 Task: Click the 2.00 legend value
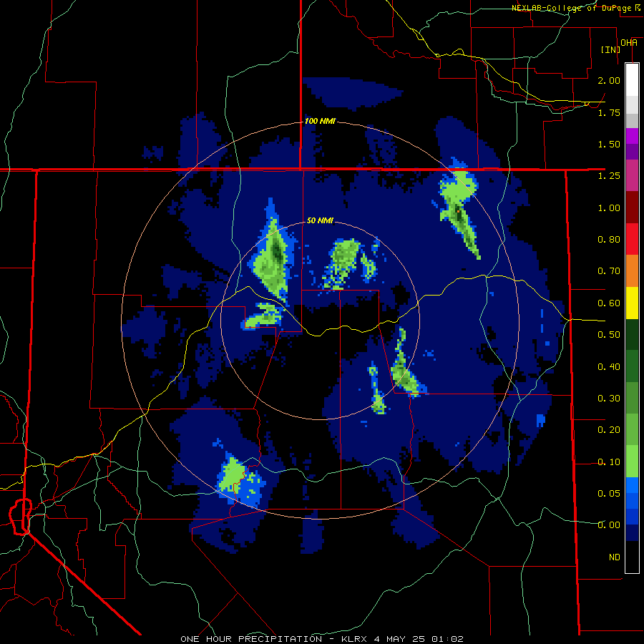(609, 80)
